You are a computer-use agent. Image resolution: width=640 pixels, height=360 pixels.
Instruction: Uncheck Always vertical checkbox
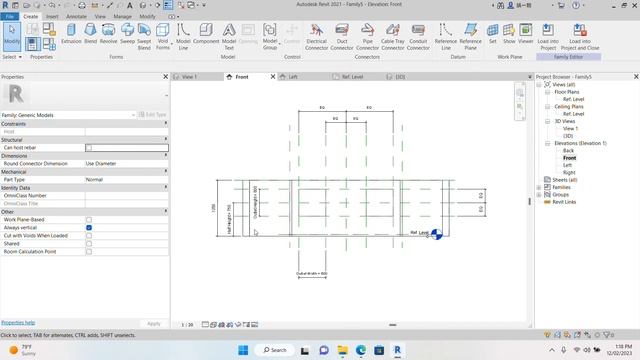89,228
